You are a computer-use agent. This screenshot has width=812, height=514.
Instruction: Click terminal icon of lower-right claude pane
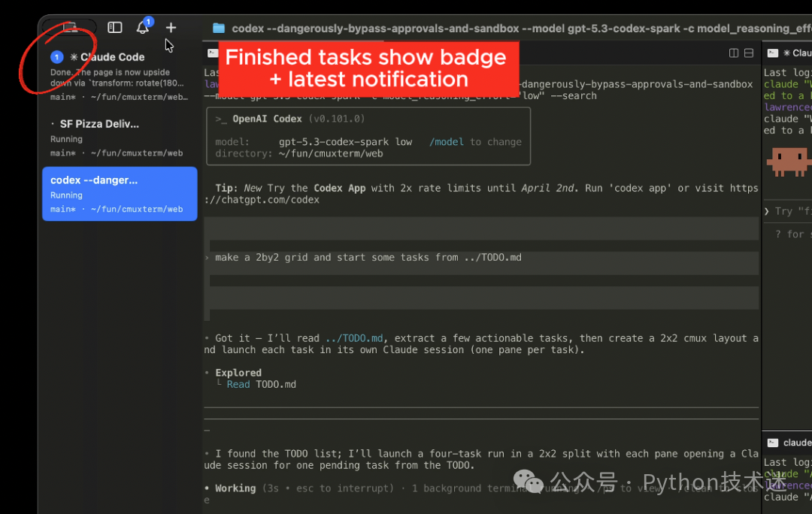pyautogui.click(x=773, y=443)
